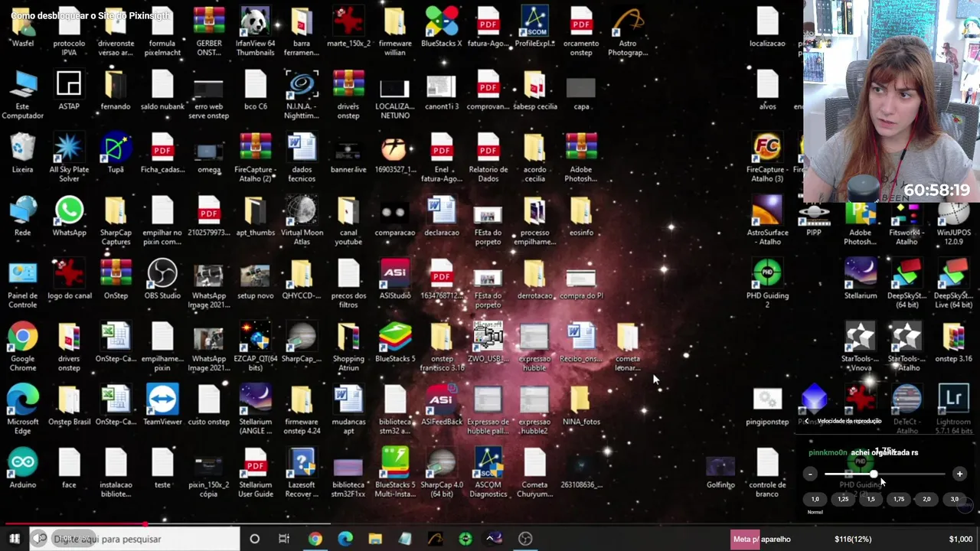The width and height of the screenshot is (980, 551).
Task: Open the EZCAP_QT(64 bits) shortcut
Action: click(255, 347)
